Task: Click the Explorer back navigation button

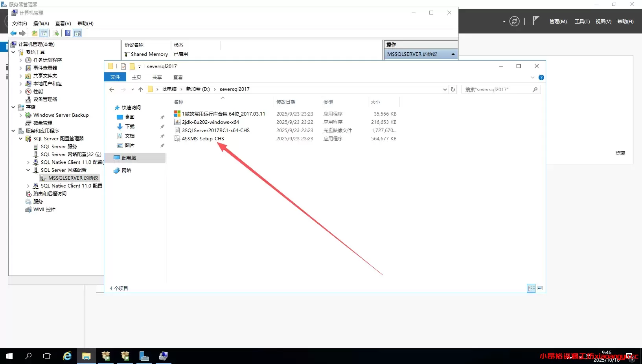Action: (112, 89)
